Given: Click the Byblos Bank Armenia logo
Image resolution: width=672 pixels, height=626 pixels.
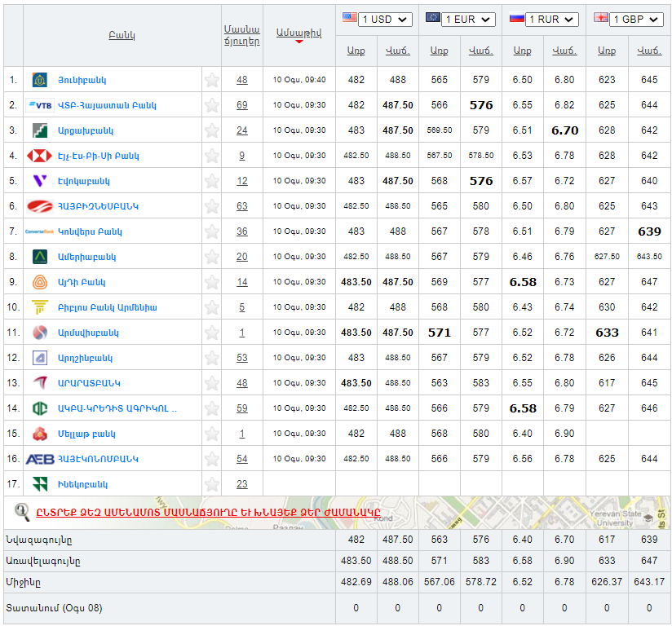Looking at the screenshot, I should 39,307.
